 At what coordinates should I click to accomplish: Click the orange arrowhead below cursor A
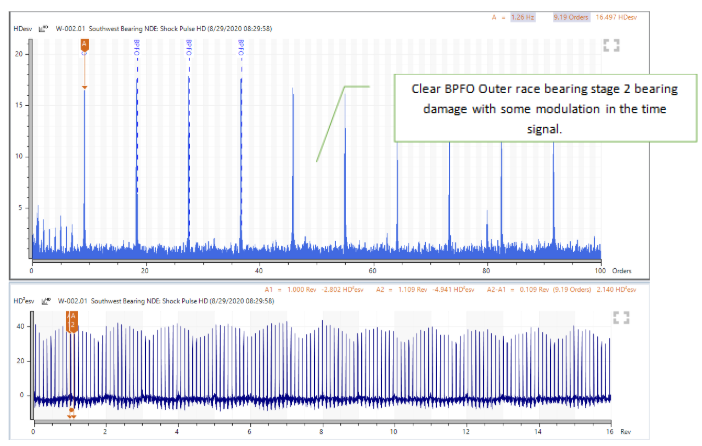(x=84, y=89)
